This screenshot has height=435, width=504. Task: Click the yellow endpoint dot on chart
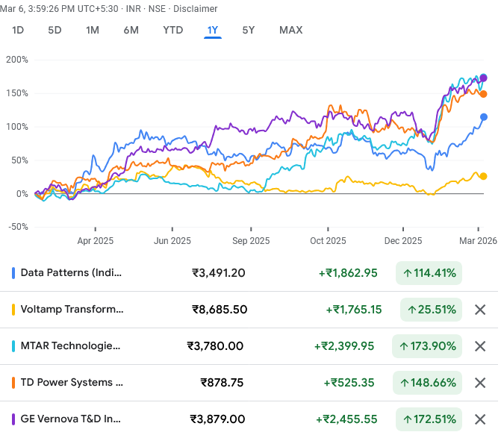click(x=483, y=176)
